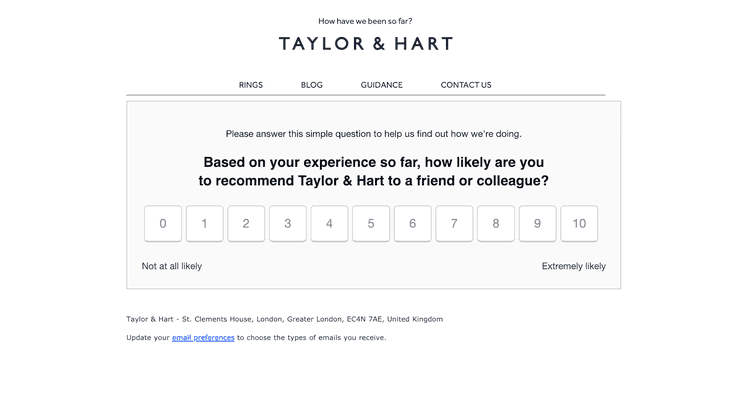This screenshot has width=750, height=400.
Task: Choose score 1 for recommendation
Action: pos(205,224)
